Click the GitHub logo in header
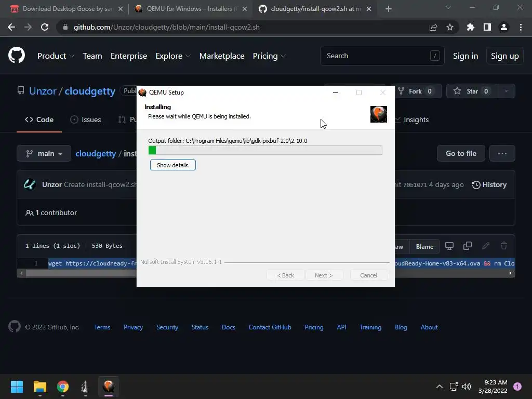 point(17,56)
